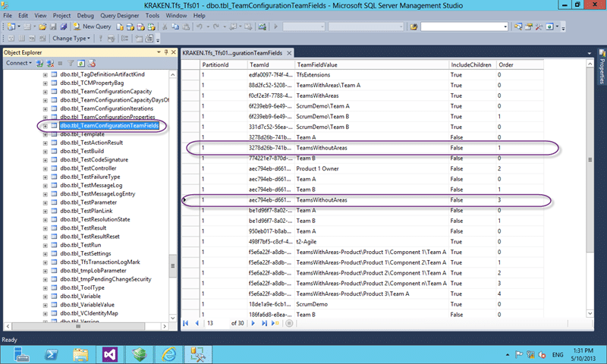
Task: Open the Solution Explorer toolbar icon
Action: pyautogui.click(x=518, y=27)
